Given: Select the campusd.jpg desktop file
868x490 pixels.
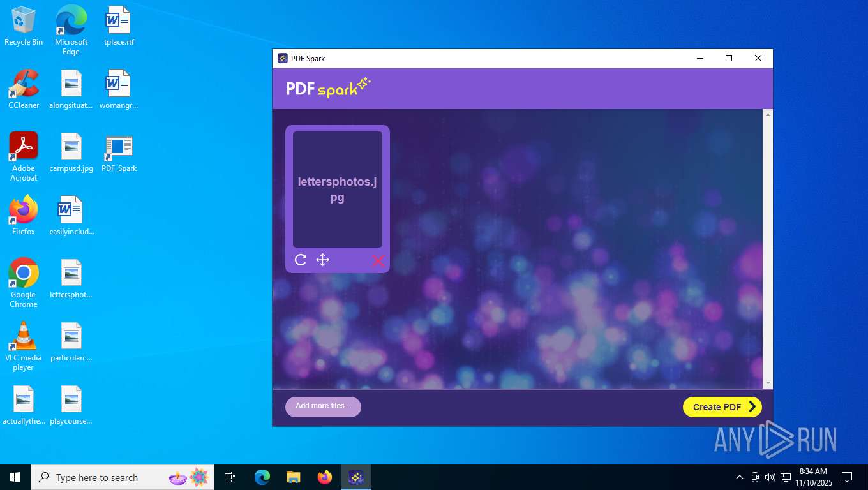Looking at the screenshot, I should [x=71, y=152].
